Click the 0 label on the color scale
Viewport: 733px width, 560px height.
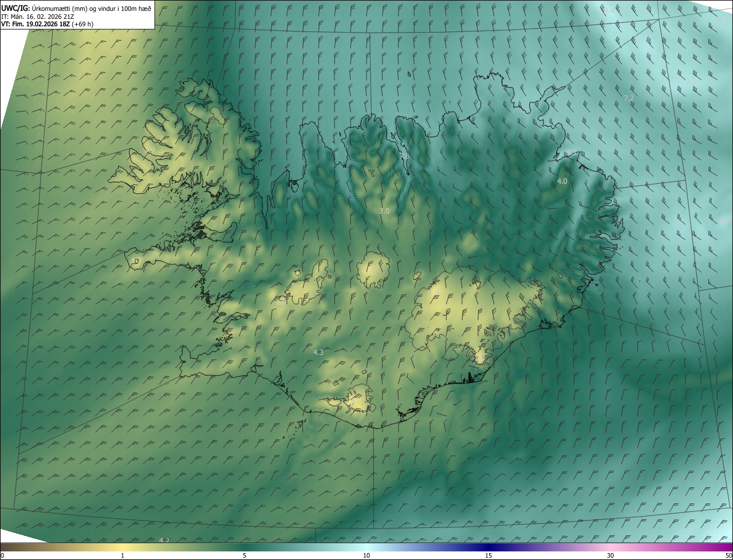pos(2,556)
